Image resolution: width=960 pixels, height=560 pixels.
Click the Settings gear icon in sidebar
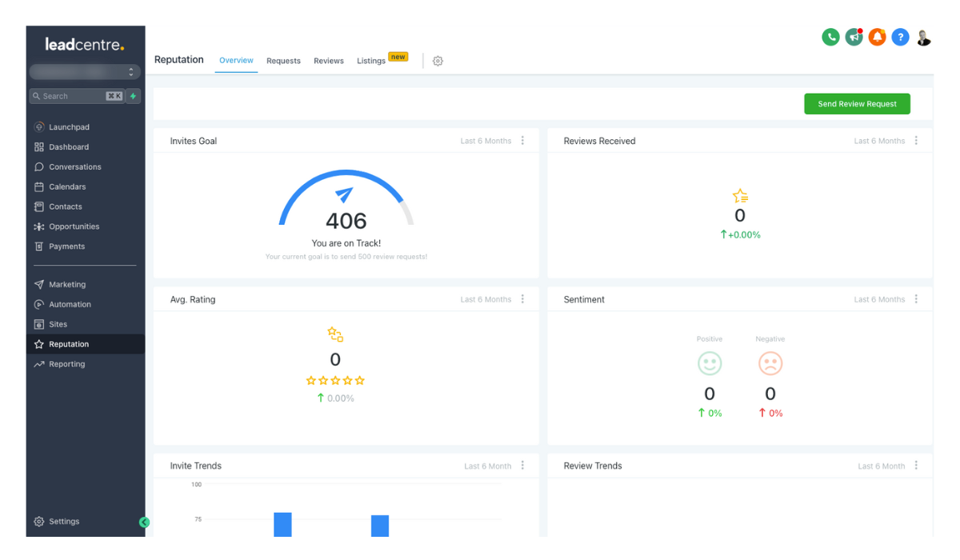coord(39,522)
